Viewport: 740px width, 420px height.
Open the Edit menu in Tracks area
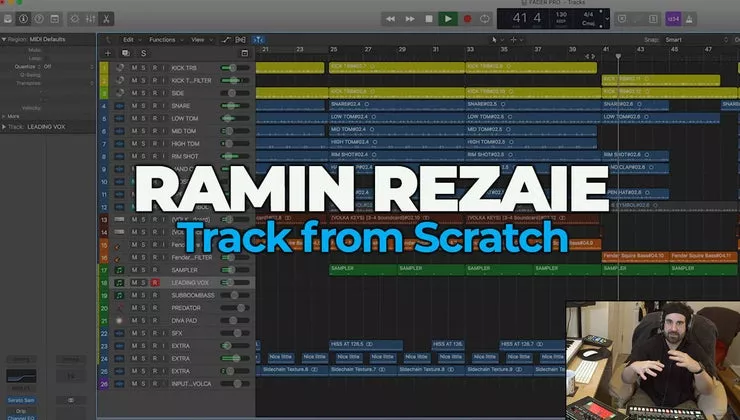tap(128, 40)
